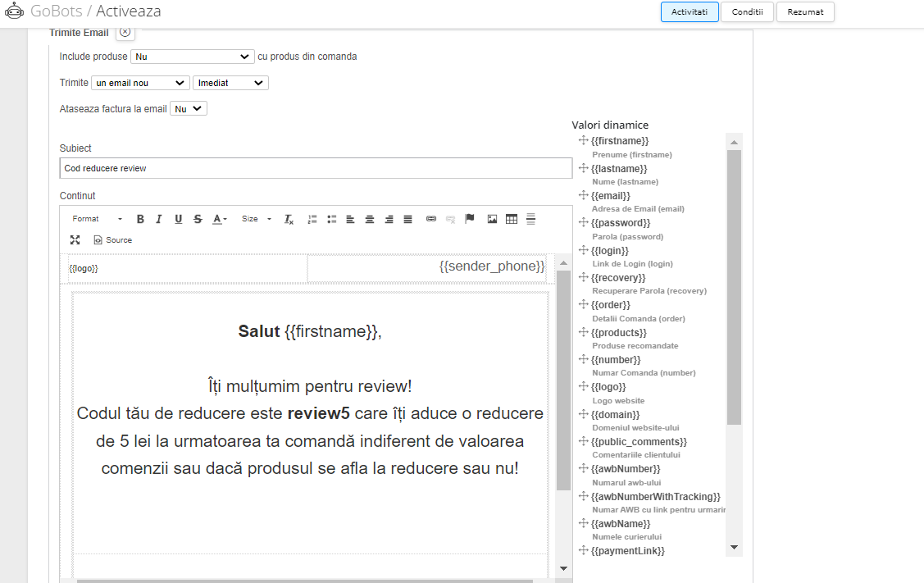Grab the move handle for {{awbNumber}}
924x583 pixels.
pyautogui.click(x=584, y=468)
